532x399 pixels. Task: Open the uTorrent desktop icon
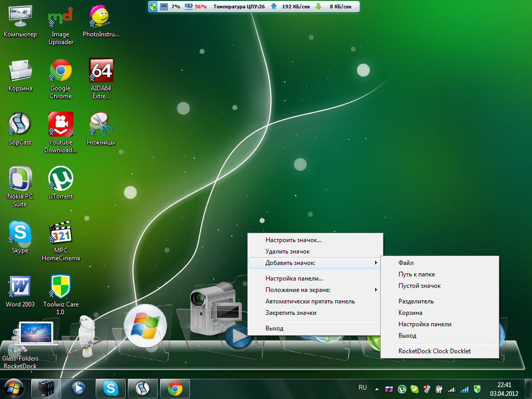point(61,179)
